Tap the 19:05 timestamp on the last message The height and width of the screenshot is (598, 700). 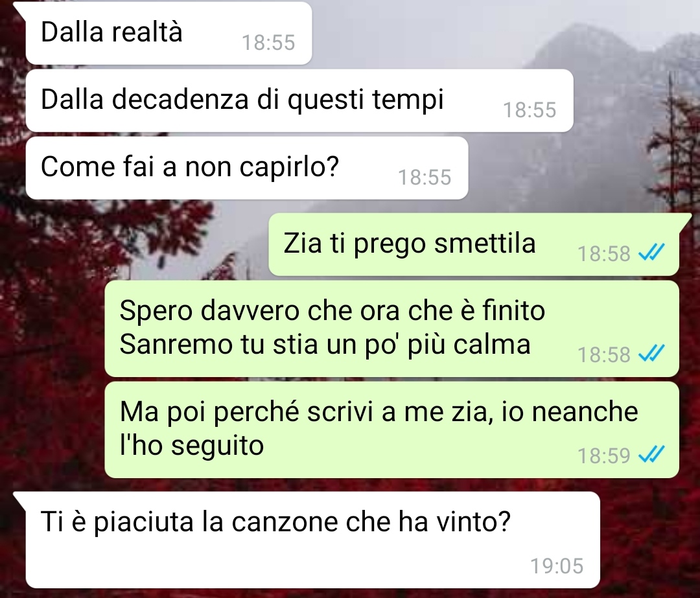click(557, 566)
